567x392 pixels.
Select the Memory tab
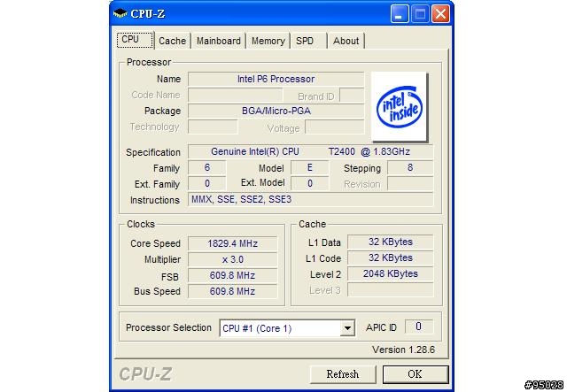(268, 41)
